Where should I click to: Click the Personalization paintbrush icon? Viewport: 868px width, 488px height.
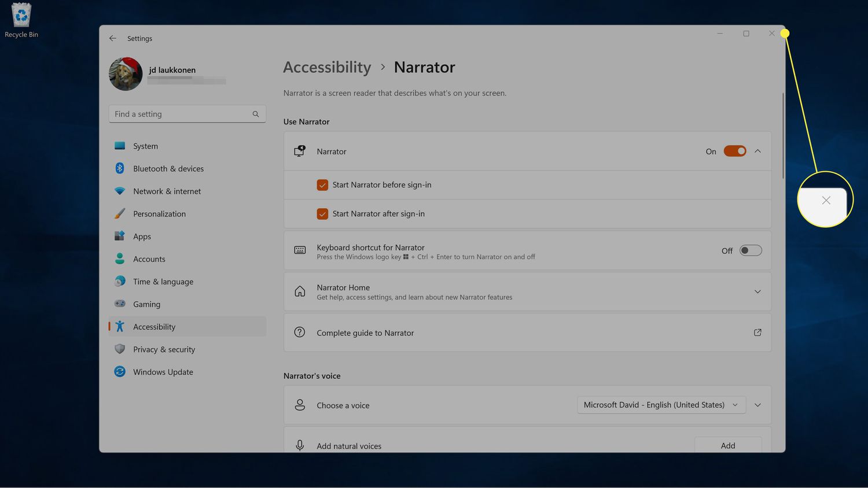[x=120, y=213]
